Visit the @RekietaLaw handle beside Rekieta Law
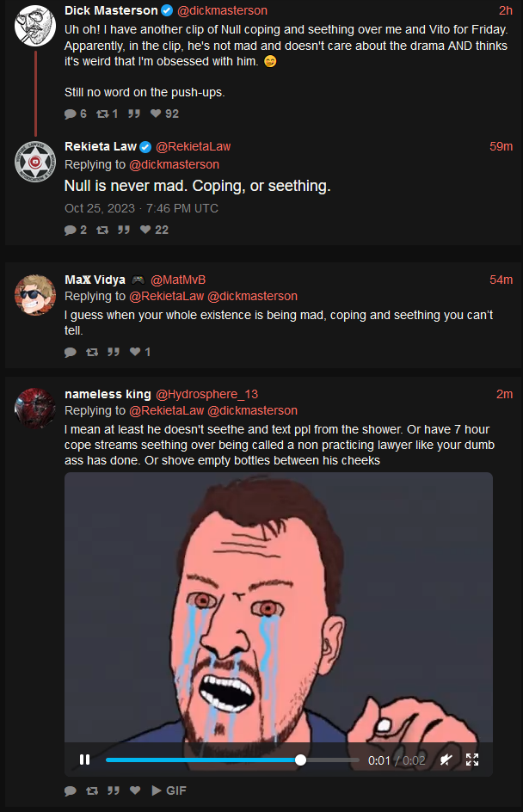 (194, 146)
